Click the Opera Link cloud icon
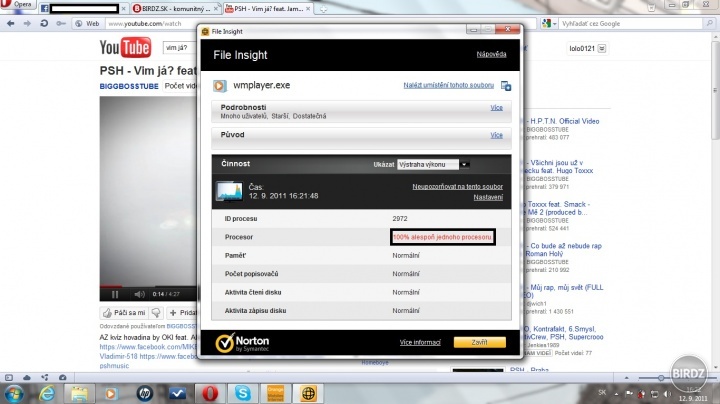This screenshot has width=720, height=404. [27, 377]
